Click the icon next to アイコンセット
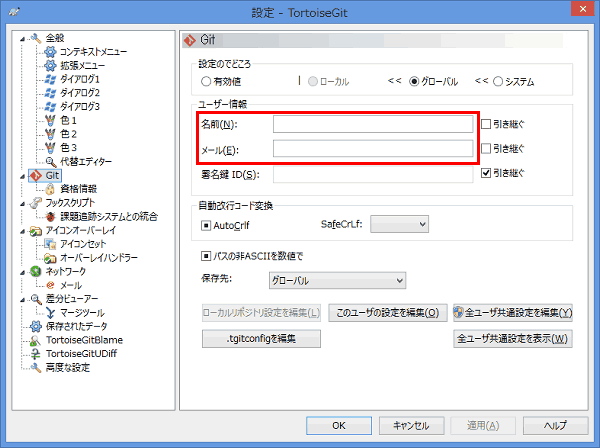The image size is (600, 448). (50, 244)
